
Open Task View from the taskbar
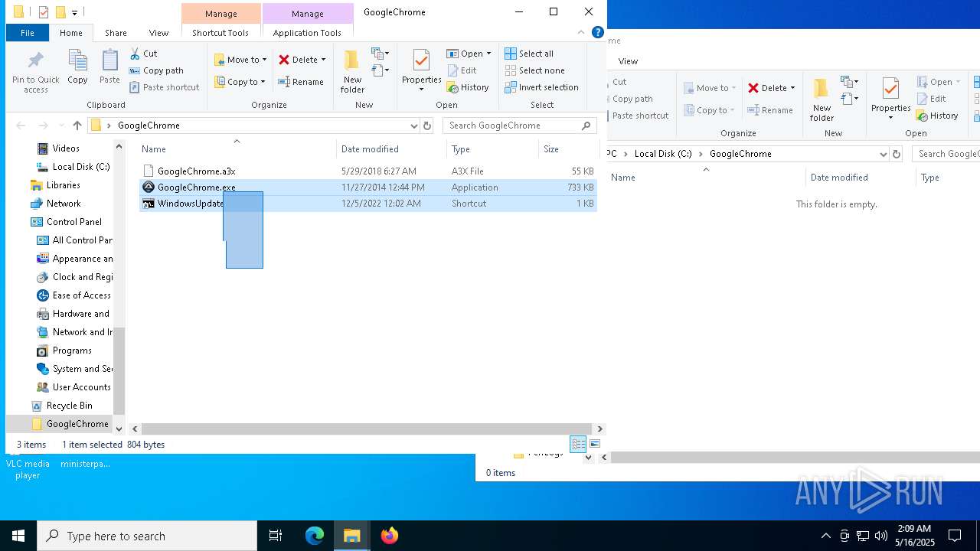pyautogui.click(x=276, y=536)
